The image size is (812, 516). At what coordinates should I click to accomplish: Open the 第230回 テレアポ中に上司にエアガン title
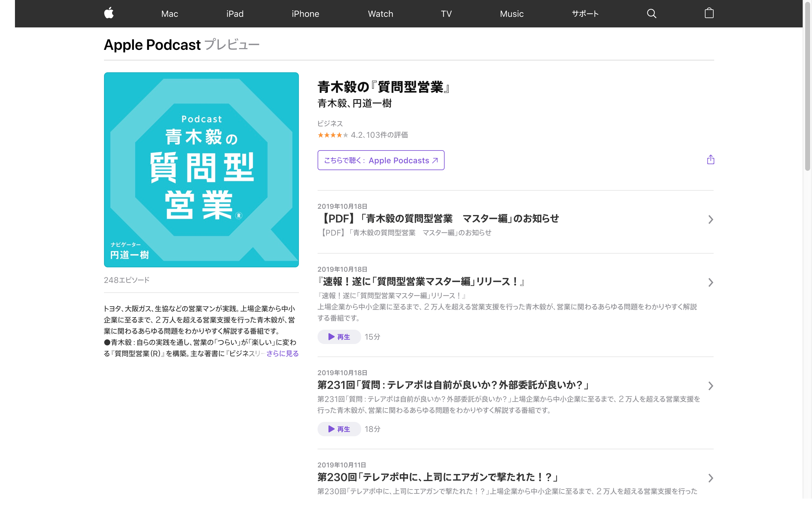tap(437, 477)
